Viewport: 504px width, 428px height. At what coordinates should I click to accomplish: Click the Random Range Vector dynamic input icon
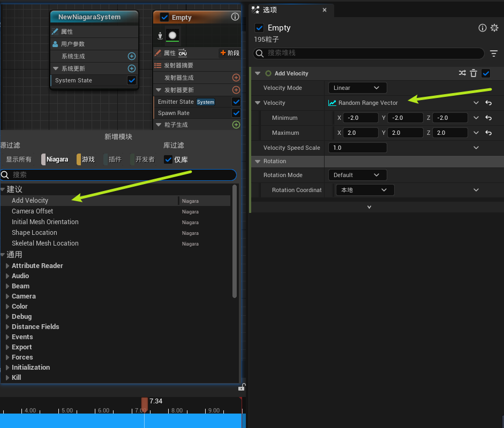[332, 103]
